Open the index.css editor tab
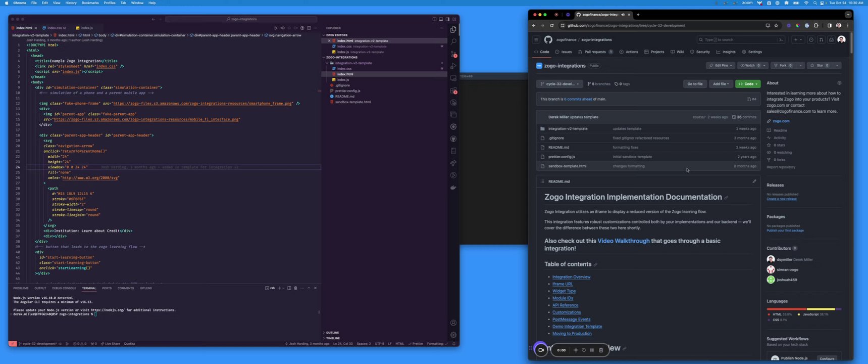This screenshot has height=364, width=868. [56, 28]
